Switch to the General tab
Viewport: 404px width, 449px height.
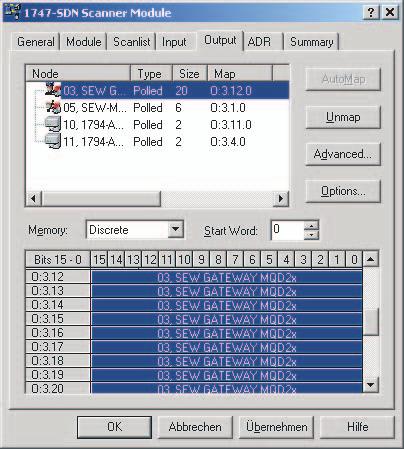pos(36,42)
